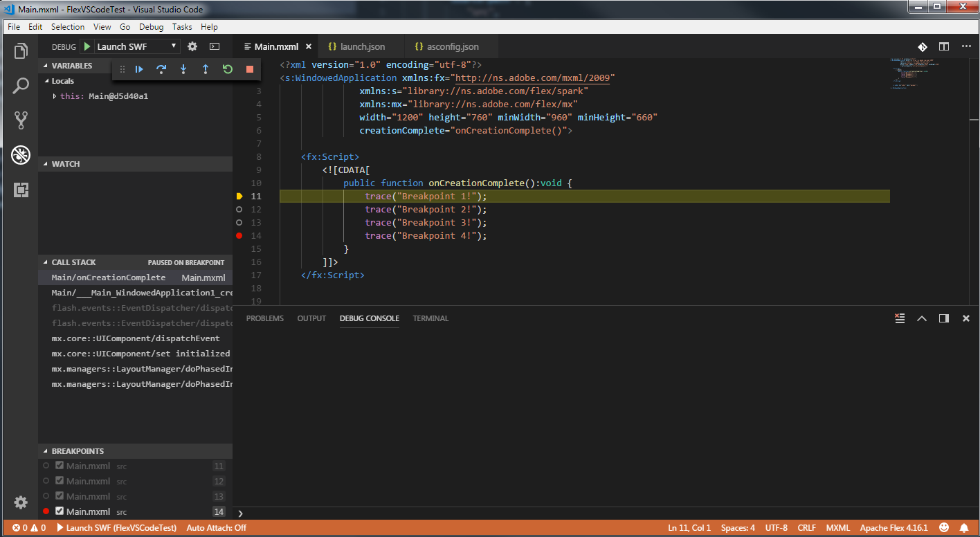Open the Extensions view in the sidebar
Image resolution: width=980 pixels, height=537 pixels.
(x=20, y=190)
